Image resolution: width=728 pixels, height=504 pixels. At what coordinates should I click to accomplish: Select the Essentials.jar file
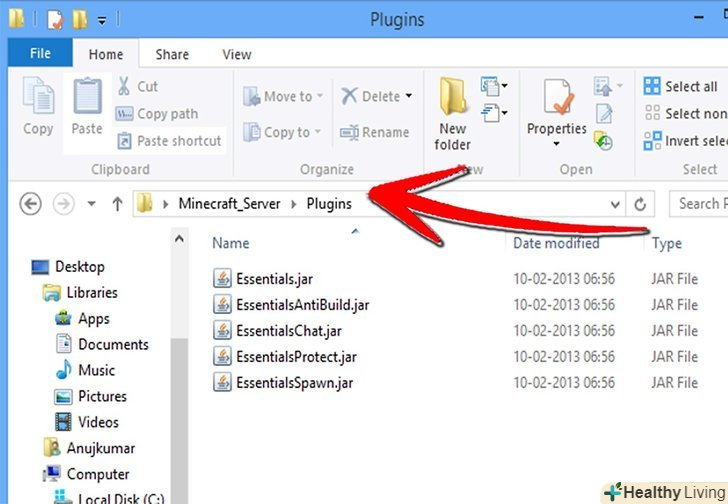(x=262, y=279)
